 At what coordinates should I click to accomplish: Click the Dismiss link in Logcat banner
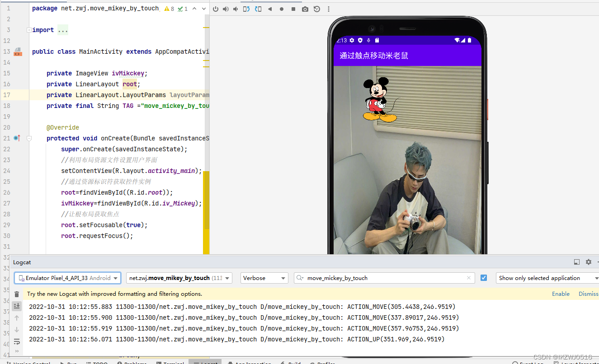tap(588, 294)
